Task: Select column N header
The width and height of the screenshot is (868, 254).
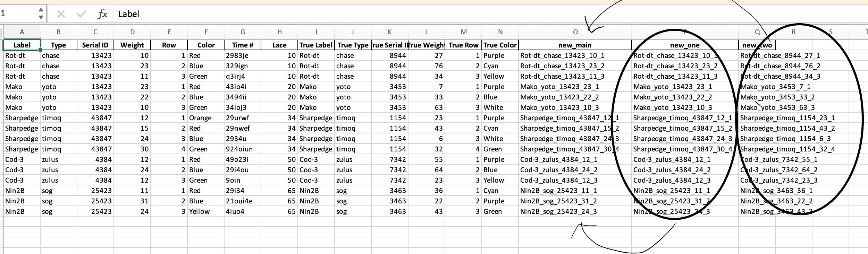Action: [500, 32]
